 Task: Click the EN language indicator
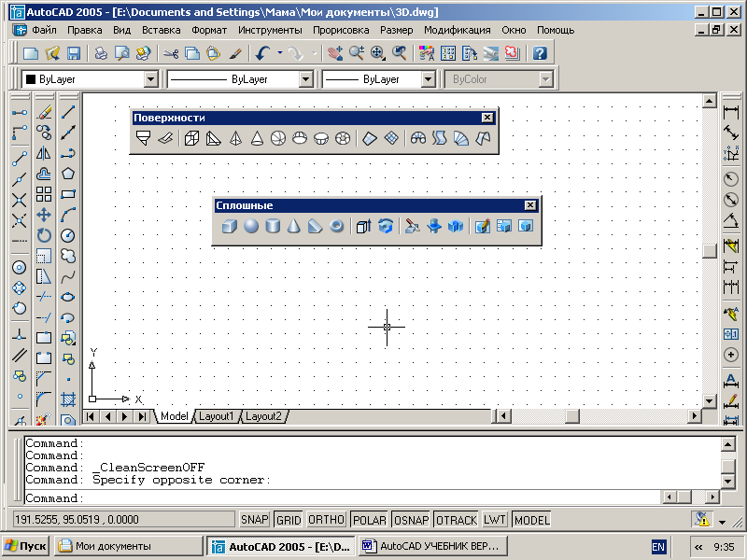point(658,547)
